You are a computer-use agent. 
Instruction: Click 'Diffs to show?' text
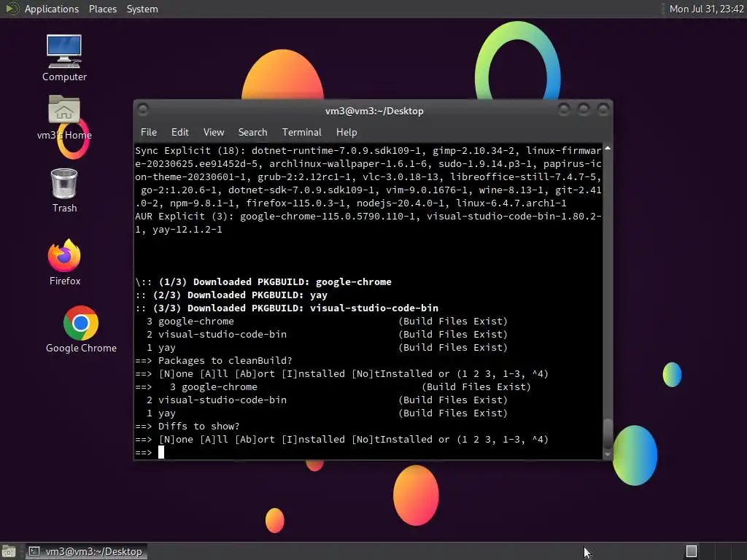coord(198,426)
